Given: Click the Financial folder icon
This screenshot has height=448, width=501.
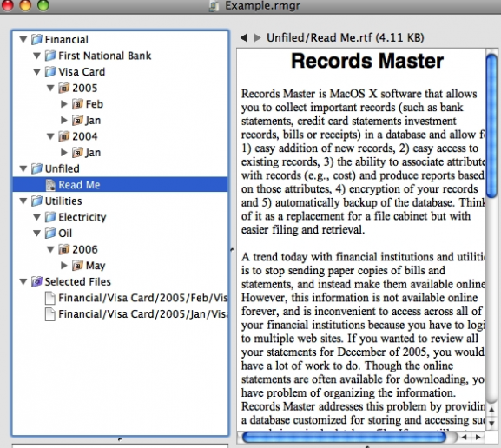Looking at the screenshot, I should pos(36,39).
